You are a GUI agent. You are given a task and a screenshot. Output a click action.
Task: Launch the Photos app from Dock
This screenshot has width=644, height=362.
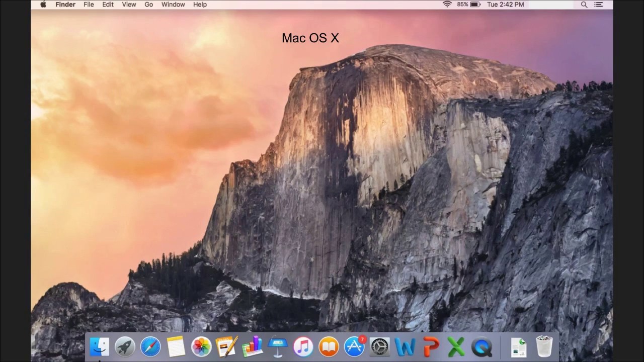pos(201,347)
